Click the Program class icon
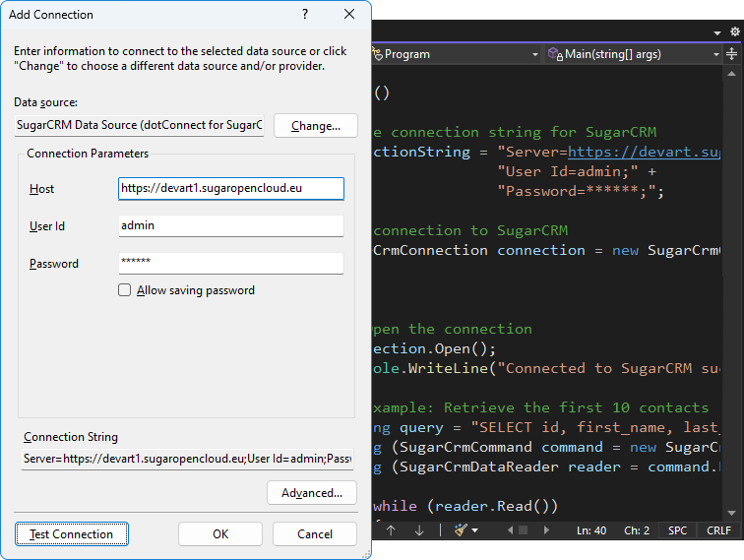This screenshot has height=560, width=744. pyautogui.click(x=378, y=54)
